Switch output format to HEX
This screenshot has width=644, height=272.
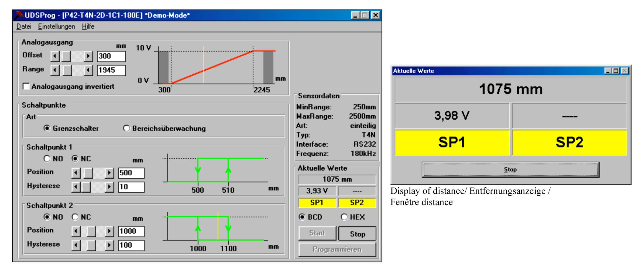click(x=344, y=217)
